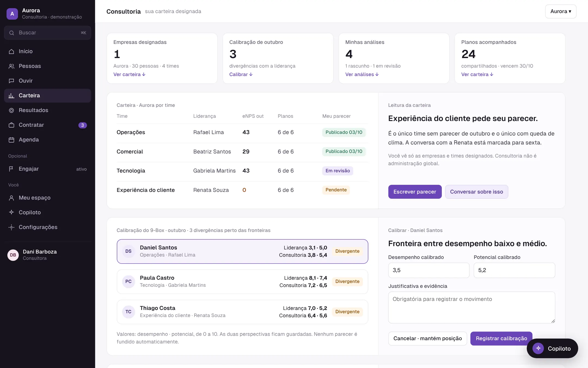Click the Copiloto sparkle icon in sidebar

click(11, 212)
